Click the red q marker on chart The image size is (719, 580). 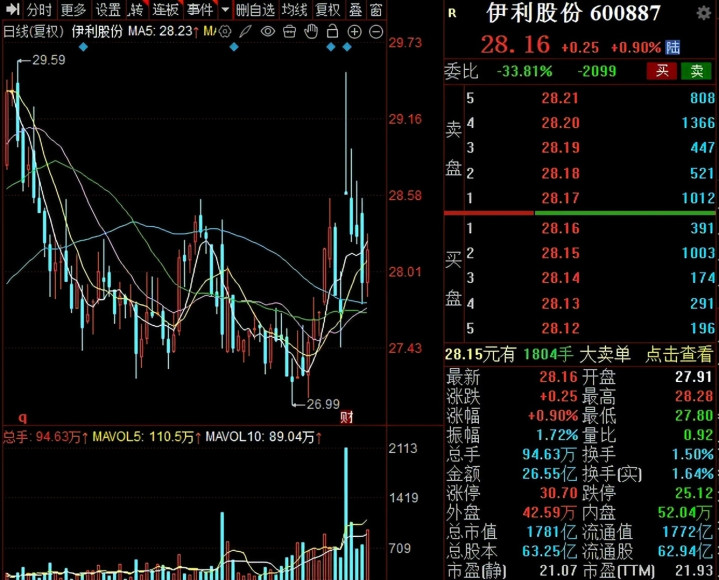22,418
